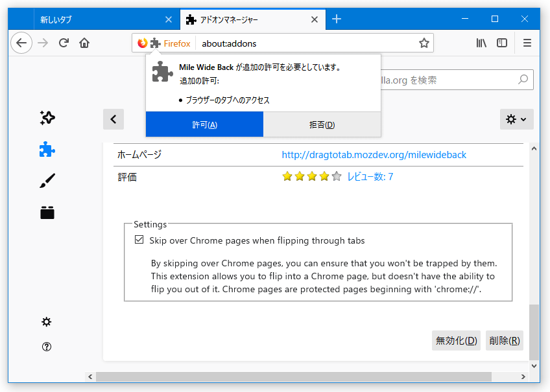550x392 pixels.
Task: Go back to add-on list chevron
Action: point(114,119)
